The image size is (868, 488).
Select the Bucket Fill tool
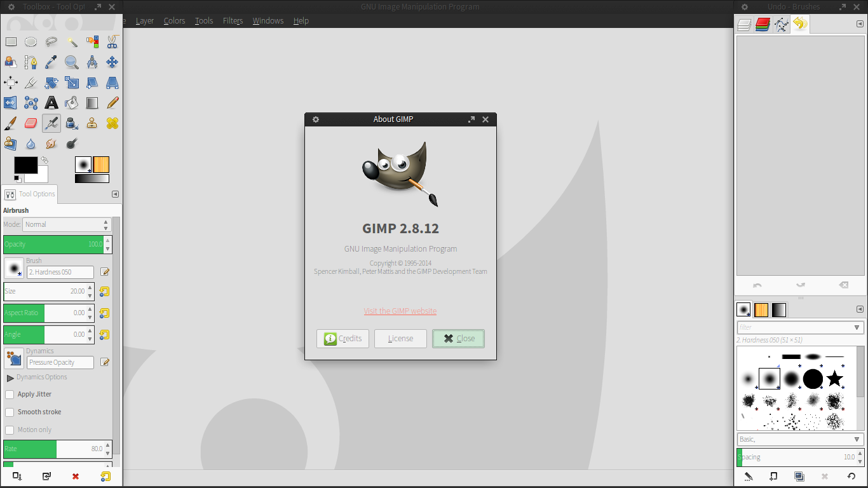coord(72,103)
